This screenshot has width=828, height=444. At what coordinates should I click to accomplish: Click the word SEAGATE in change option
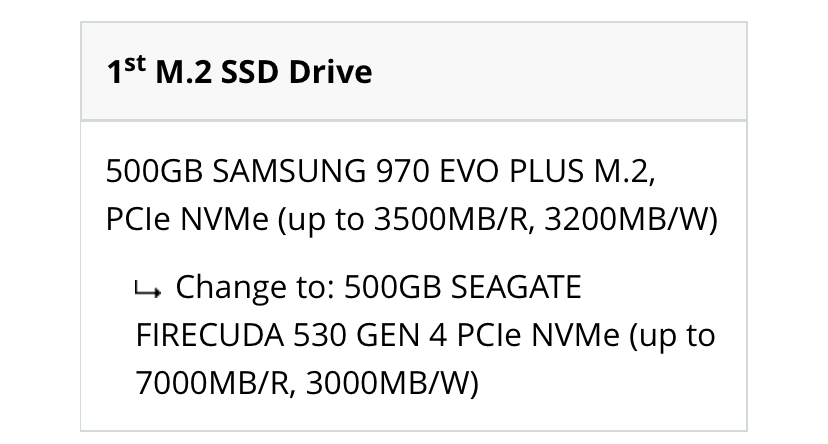[516, 287]
